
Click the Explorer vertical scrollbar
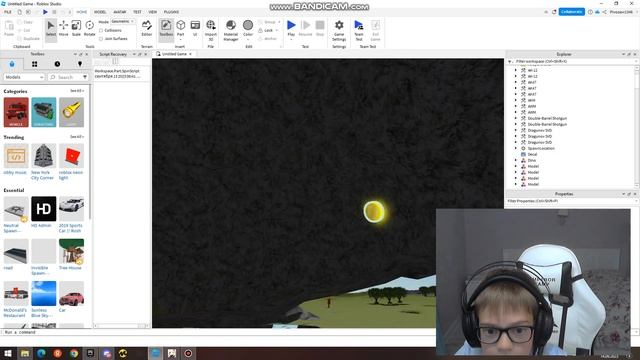tap(637, 127)
